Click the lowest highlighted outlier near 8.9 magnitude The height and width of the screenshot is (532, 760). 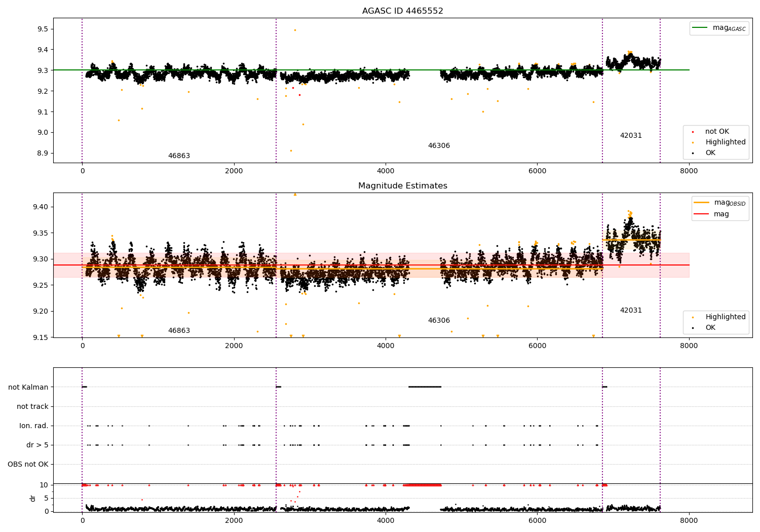[291, 150]
